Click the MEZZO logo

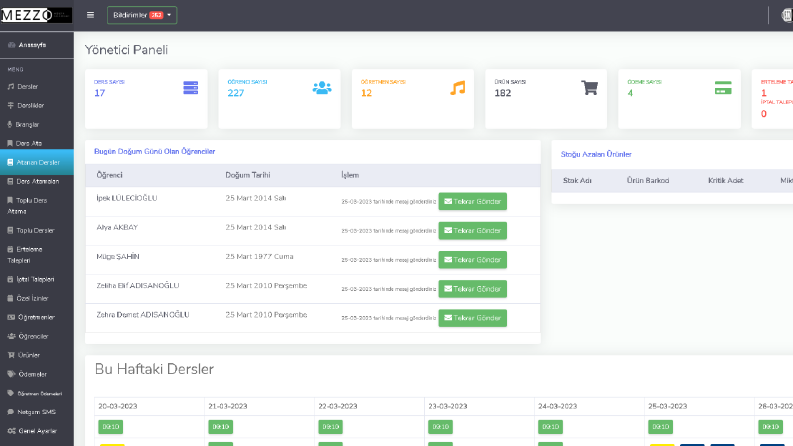(36, 15)
